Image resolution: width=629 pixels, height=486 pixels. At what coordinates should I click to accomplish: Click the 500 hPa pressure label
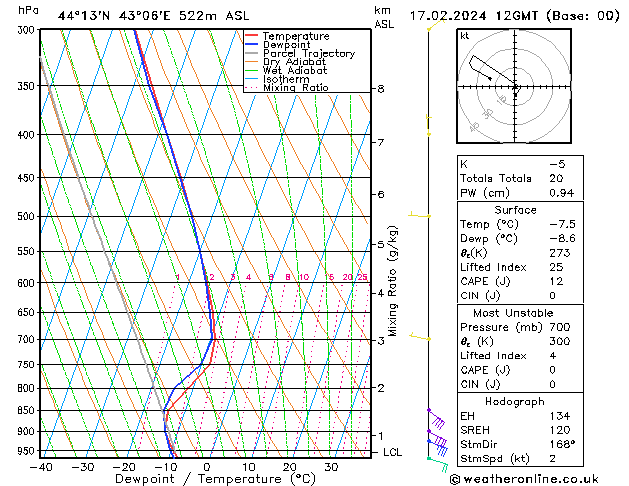click(x=28, y=217)
